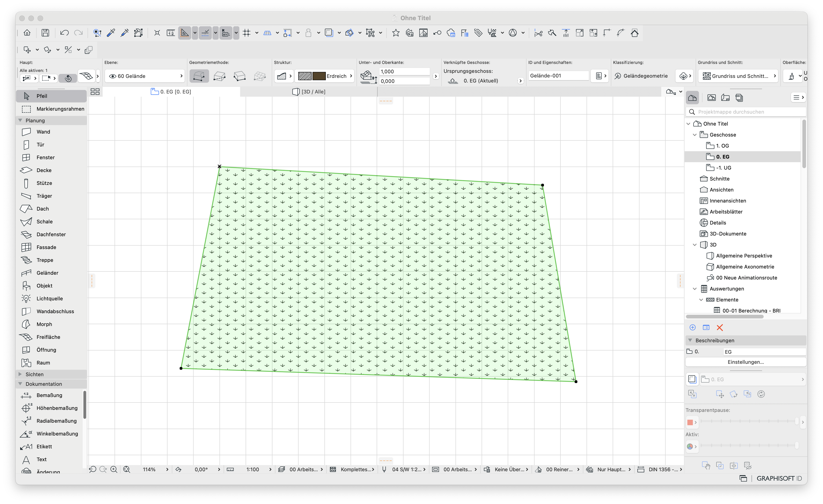Open Ausschnitt-Mappe tab in navigator
The height and width of the screenshot is (504, 823).
(x=711, y=98)
